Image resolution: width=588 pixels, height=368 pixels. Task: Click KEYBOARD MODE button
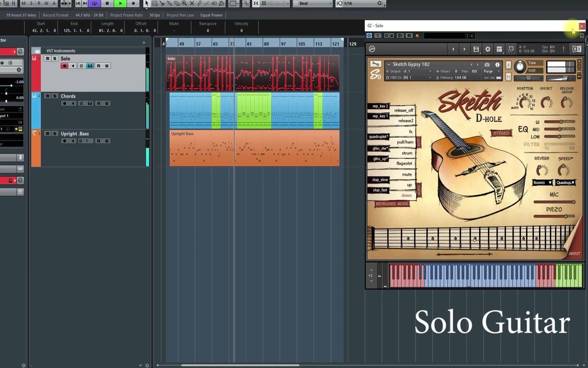pos(392,204)
